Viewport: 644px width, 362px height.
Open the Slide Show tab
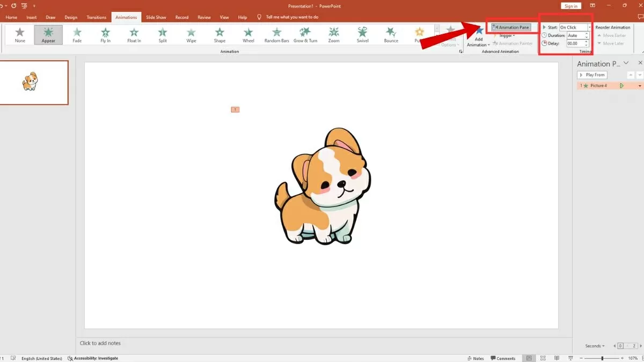pos(156,17)
